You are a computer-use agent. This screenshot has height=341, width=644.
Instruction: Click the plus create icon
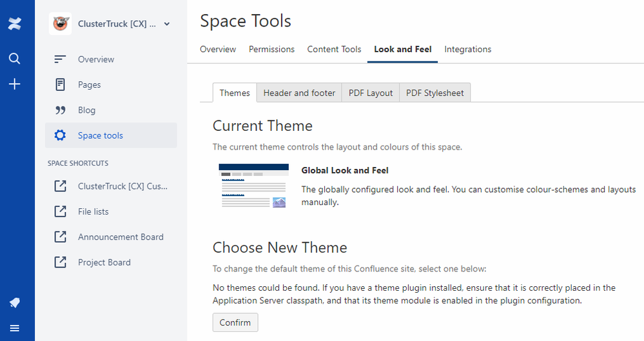tap(15, 84)
